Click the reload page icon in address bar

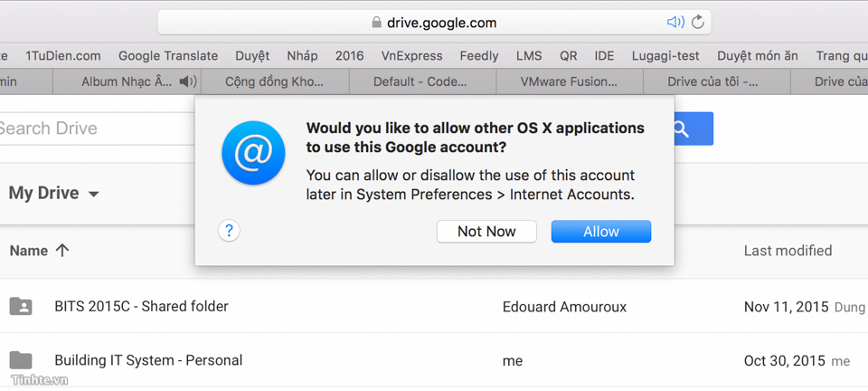(x=698, y=22)
